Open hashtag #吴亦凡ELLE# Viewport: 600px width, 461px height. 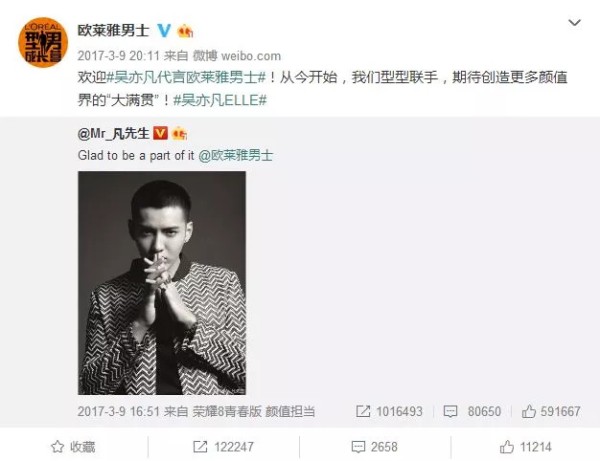click(220, 100)
